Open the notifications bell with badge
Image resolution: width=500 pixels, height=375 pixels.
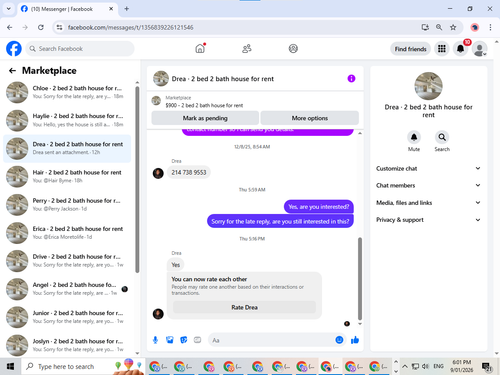tap(461, 49)
